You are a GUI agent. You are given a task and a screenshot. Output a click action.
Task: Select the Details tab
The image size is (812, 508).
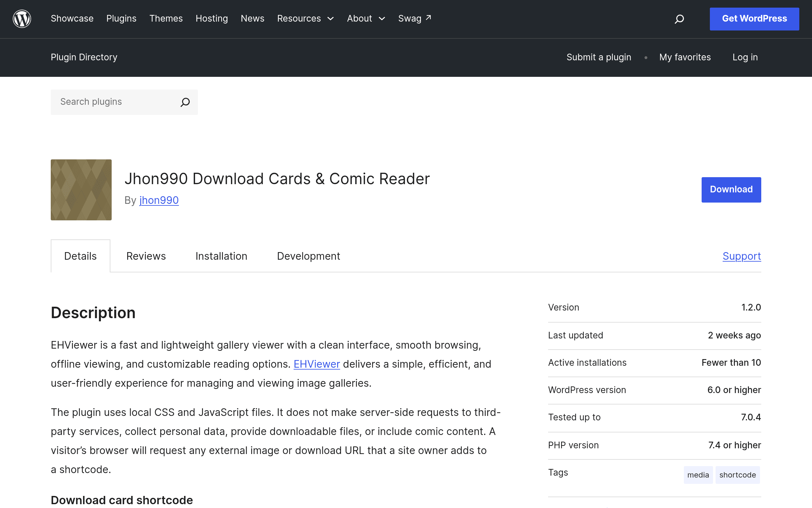(81, 256)
